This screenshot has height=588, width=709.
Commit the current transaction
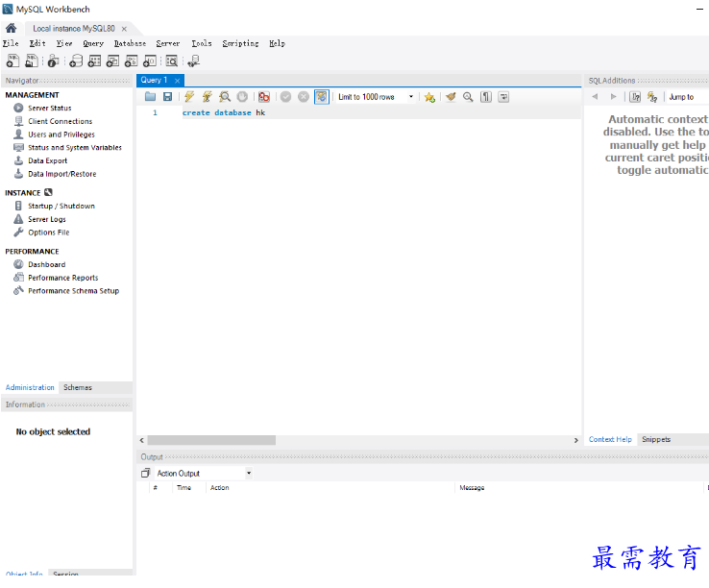[285, 96]
